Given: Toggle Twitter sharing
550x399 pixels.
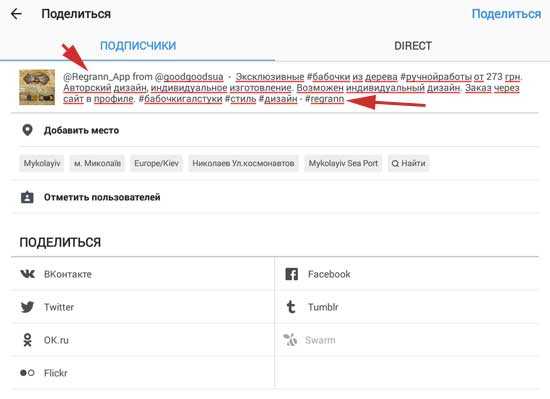Looking at the screenshot, I should pyautogui.click(x=143, y=307).
